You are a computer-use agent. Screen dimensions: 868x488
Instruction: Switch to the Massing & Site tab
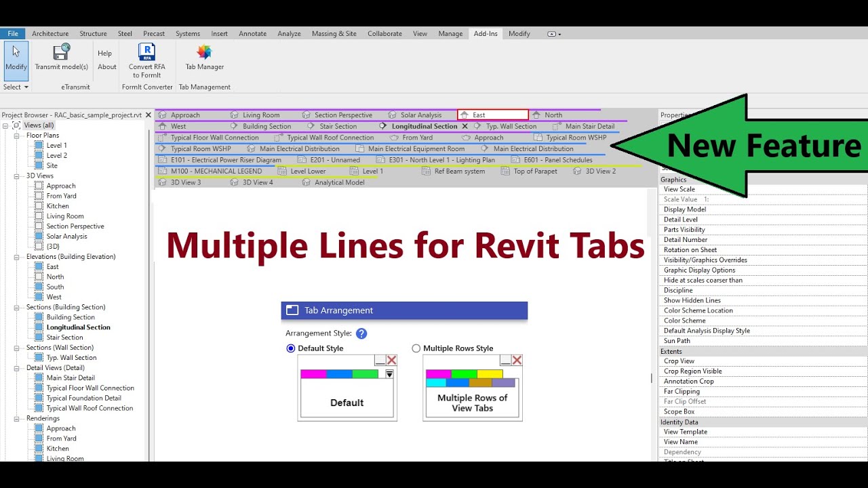point(334,34)
